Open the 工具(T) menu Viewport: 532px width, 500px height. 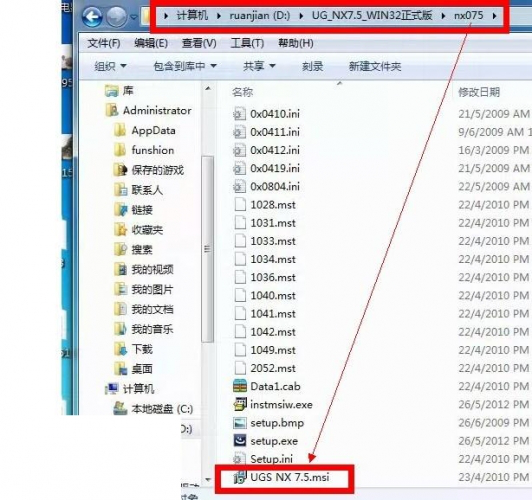click(247, 43)
